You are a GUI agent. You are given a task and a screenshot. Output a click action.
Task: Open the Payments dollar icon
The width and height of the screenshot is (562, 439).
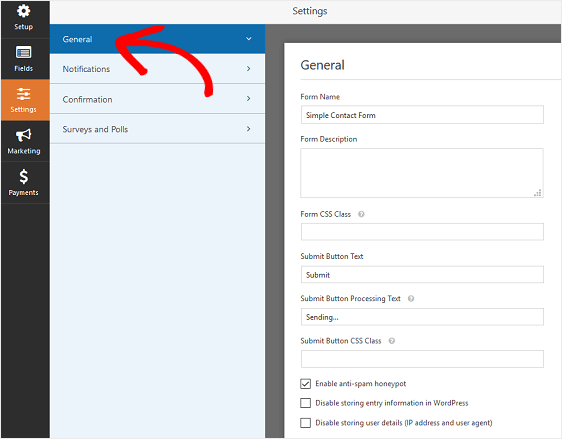[24, 177]
